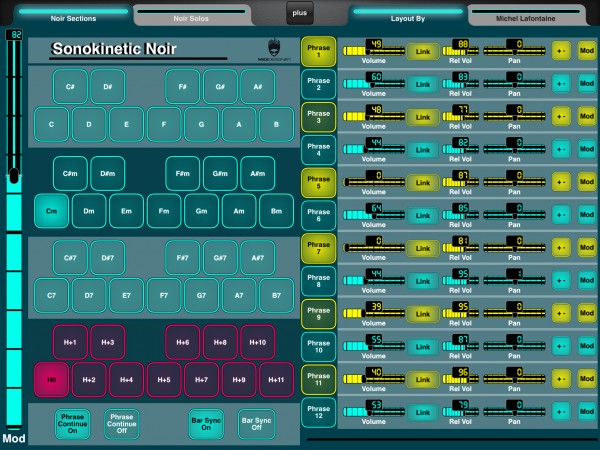Select the Cm minor chord pad
Image resolution: width=600 pixels, height=450 pixels.
(x=51, y=211)
